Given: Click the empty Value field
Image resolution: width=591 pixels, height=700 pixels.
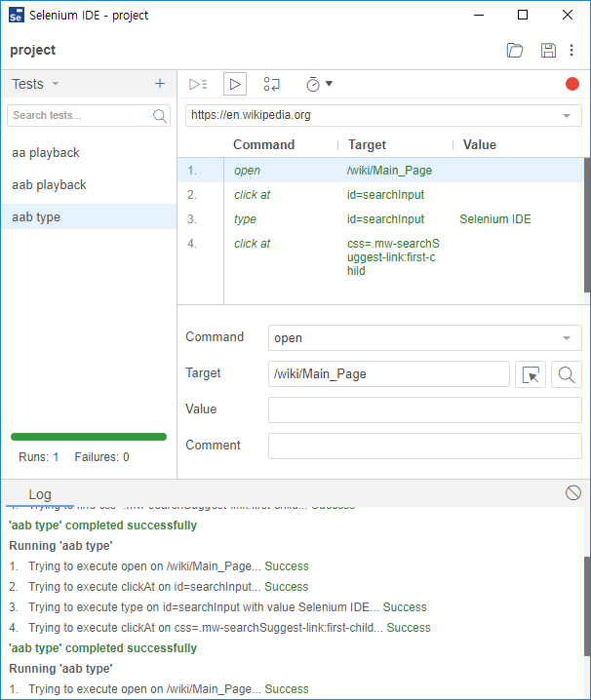Looking at the screenshot, I should 425,409.
